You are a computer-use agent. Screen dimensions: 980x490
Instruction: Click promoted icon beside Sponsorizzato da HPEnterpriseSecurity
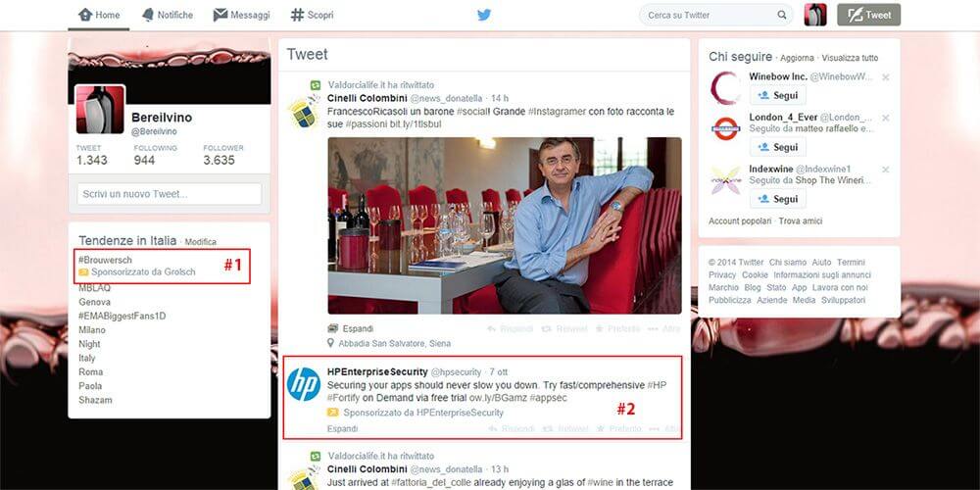click(333, 413)
